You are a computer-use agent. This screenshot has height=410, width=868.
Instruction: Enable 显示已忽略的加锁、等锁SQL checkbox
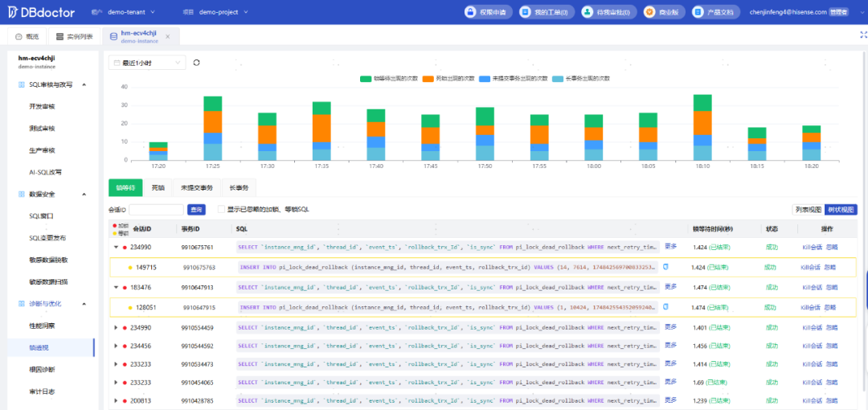[x=222, y=210]
